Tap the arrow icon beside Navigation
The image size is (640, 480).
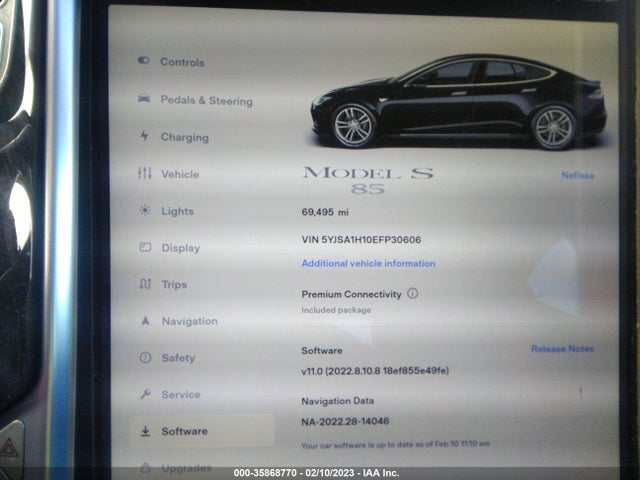(145, 321)
